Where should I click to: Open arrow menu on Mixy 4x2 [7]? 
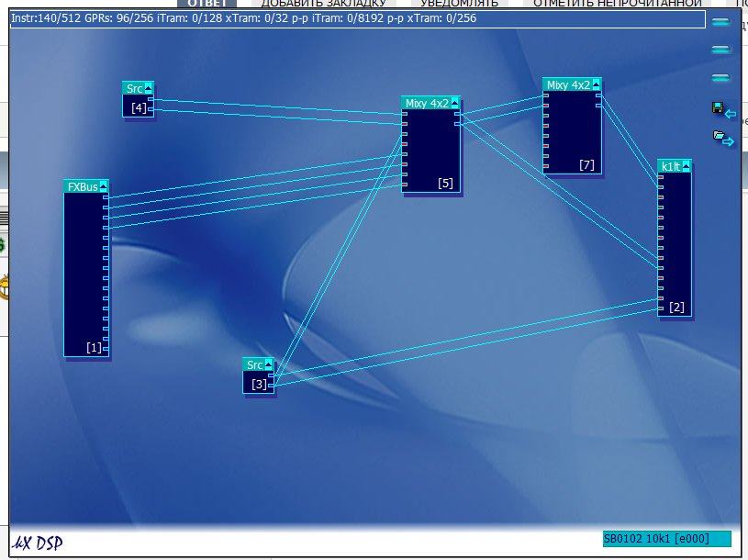point(597,84)
